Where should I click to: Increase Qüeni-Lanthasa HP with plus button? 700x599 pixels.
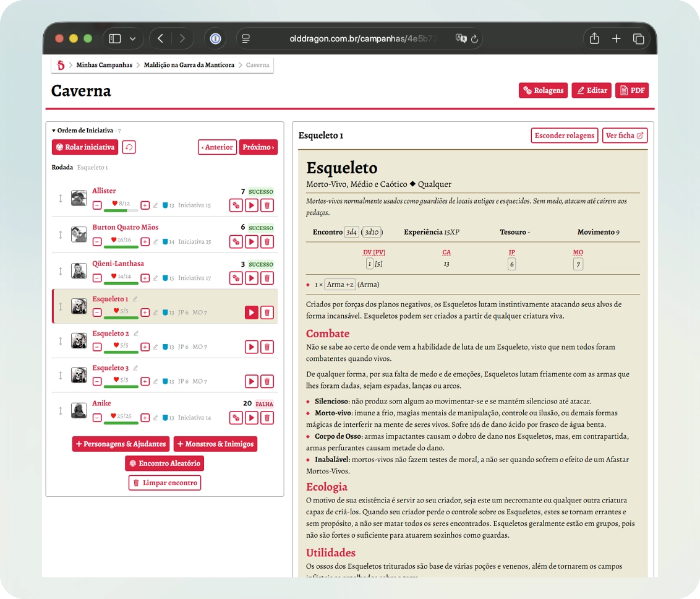[145, 278]
